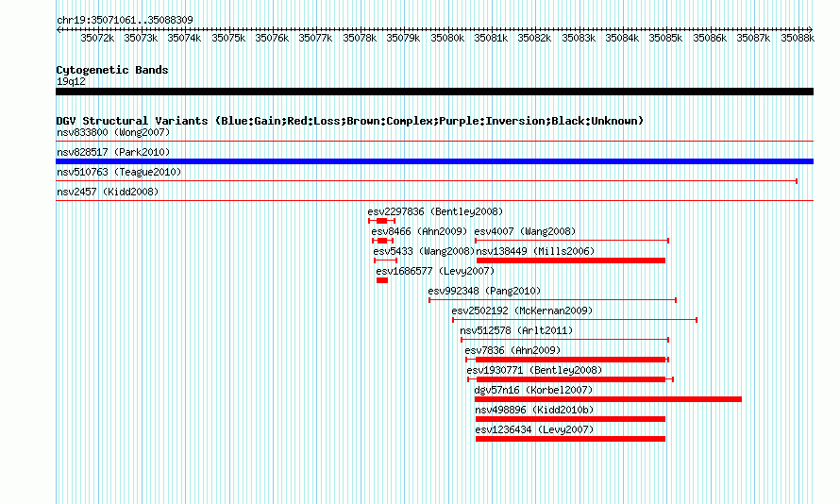Click the esv2502192 (McKernan2009) label
The width and height of the screenshot is (840, 504).
[522, 311]
